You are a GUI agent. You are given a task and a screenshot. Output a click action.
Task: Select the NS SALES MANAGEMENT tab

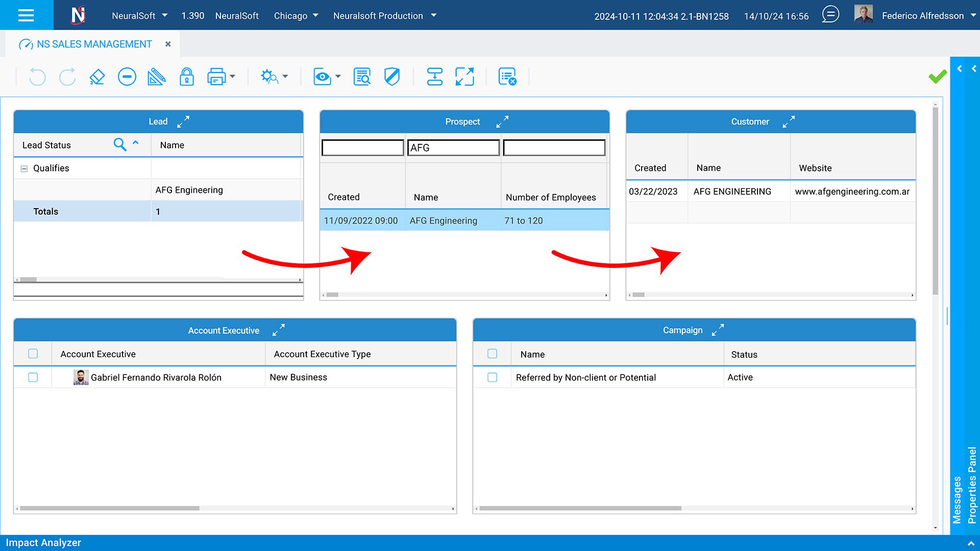click(94, 44)
